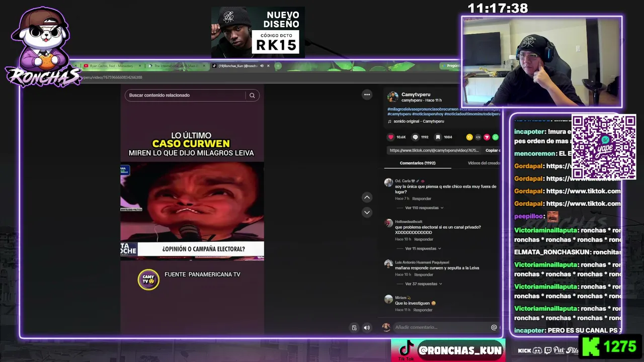Expand 'Ver 110 respuestas' replies
The width and height of the screenshot is (644, 362).
coord(425,208)
